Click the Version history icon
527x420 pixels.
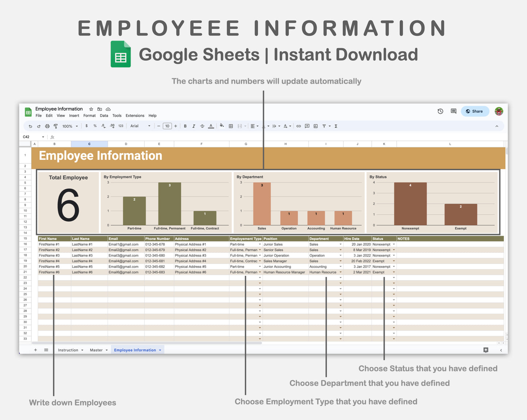point(440,111)
